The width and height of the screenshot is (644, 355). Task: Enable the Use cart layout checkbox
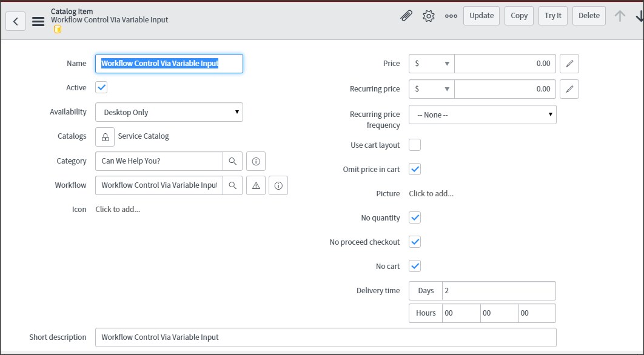tap(415, 145)
